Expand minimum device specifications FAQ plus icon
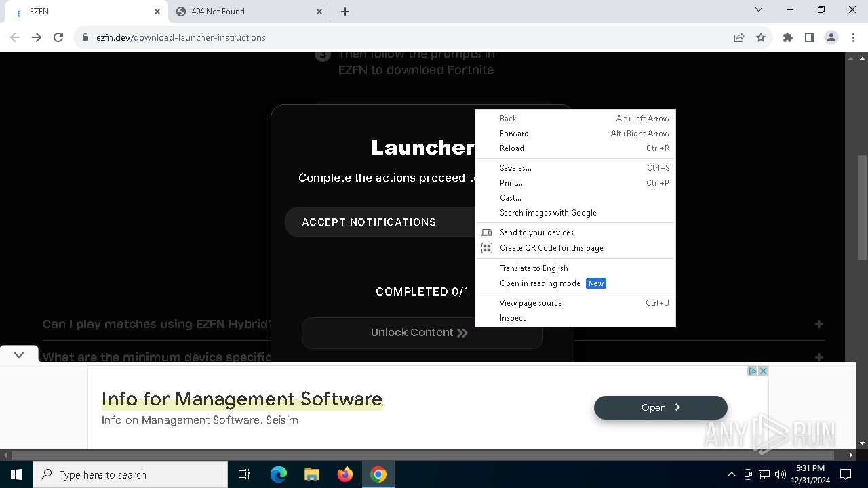 click(x=819, y=357)
